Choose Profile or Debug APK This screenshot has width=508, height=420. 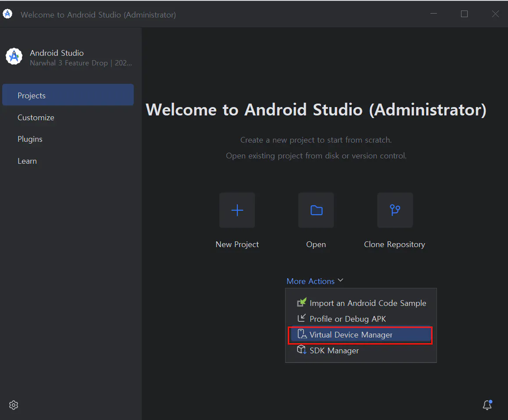click(361, 319)
